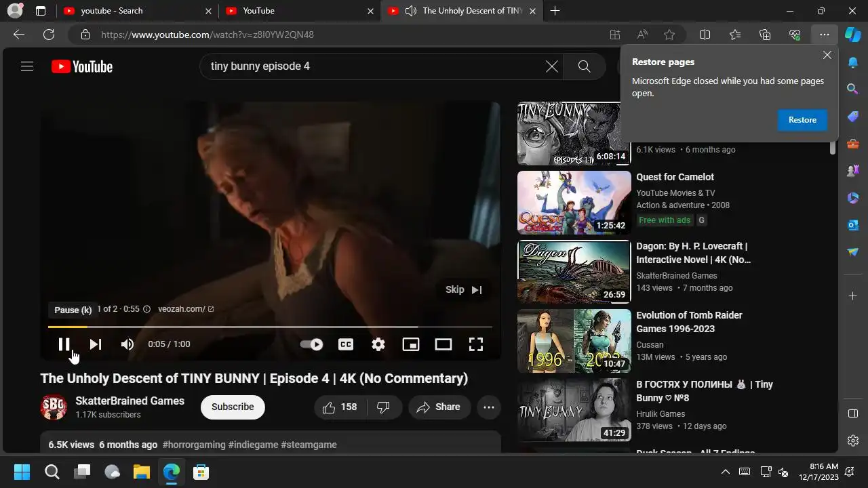Viewport: 868px width, 488px height.
Task: Go to the YouTube home logo
Action: (82, 66)
